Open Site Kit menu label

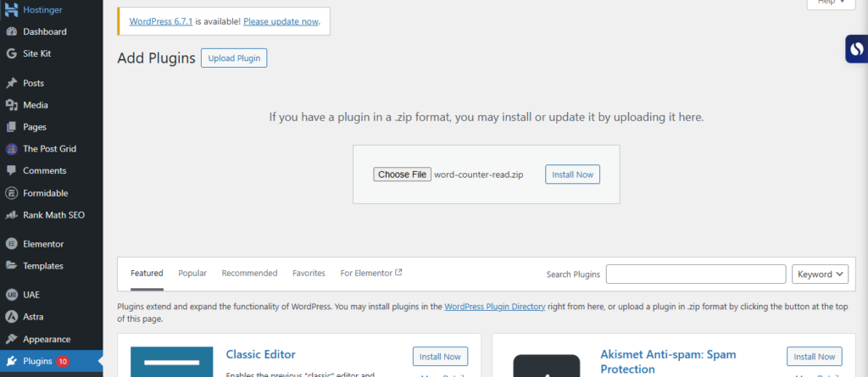coord(37,53)
